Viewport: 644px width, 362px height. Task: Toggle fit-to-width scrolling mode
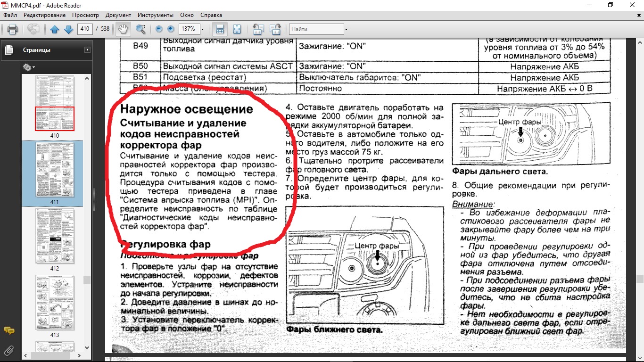(x=219, y=29)
